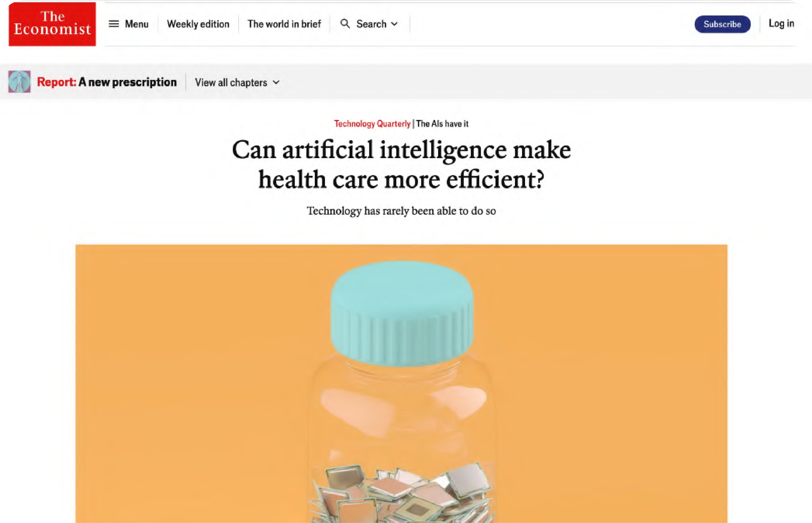Click the magnifying glass search icon

coord(345,24)
